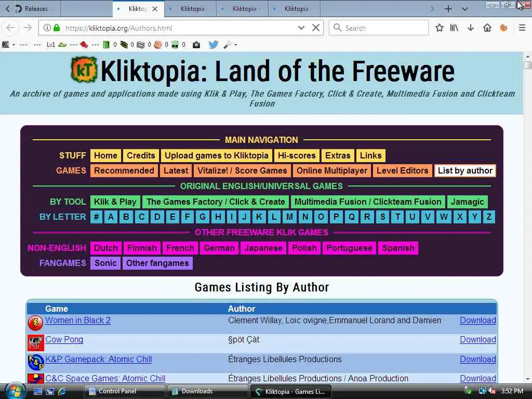Click K&P Gamepack game icon

click(36, 362)
